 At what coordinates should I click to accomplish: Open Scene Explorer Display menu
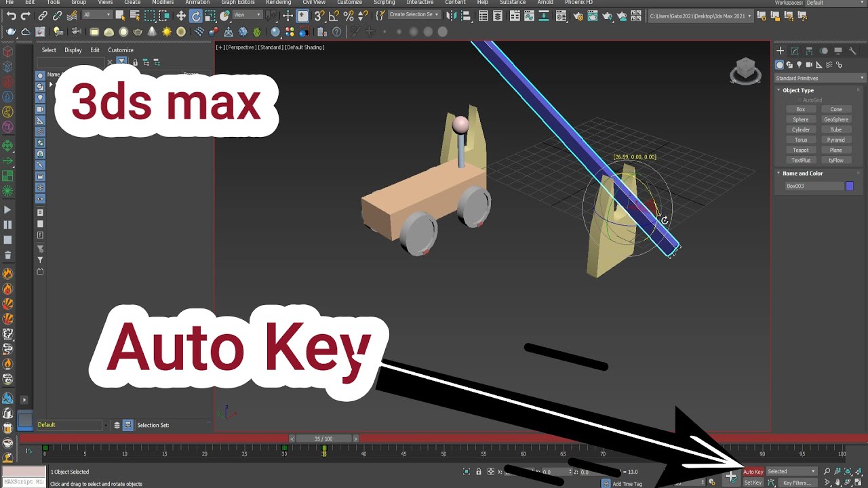tap(73, 50)
